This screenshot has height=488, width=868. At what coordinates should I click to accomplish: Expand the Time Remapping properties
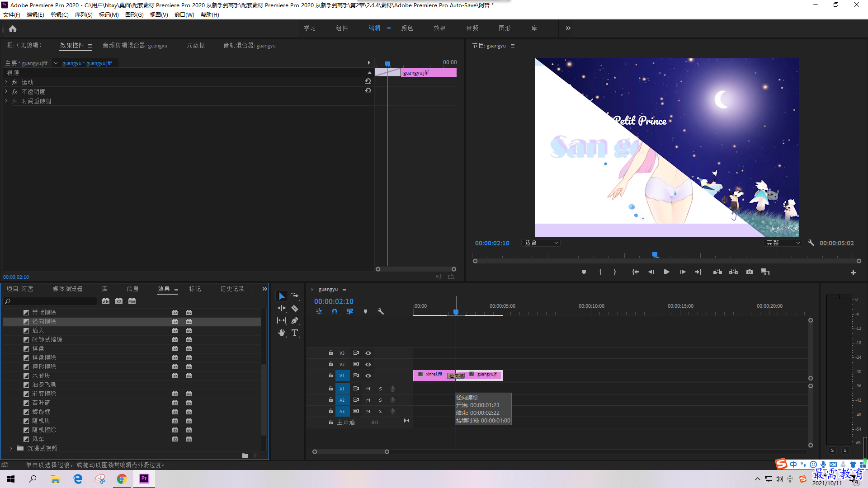point(6,101)
